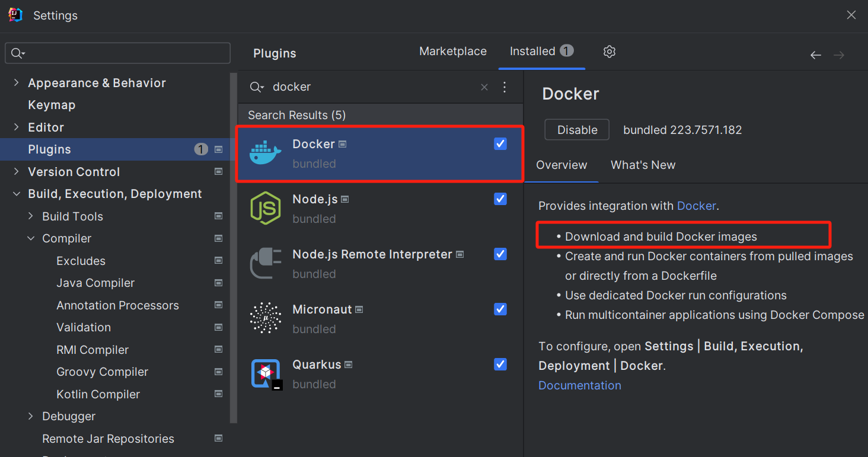Expand the Editor settings group
Viewport: 868px width, 457px height.
click(x=16, y=127)
